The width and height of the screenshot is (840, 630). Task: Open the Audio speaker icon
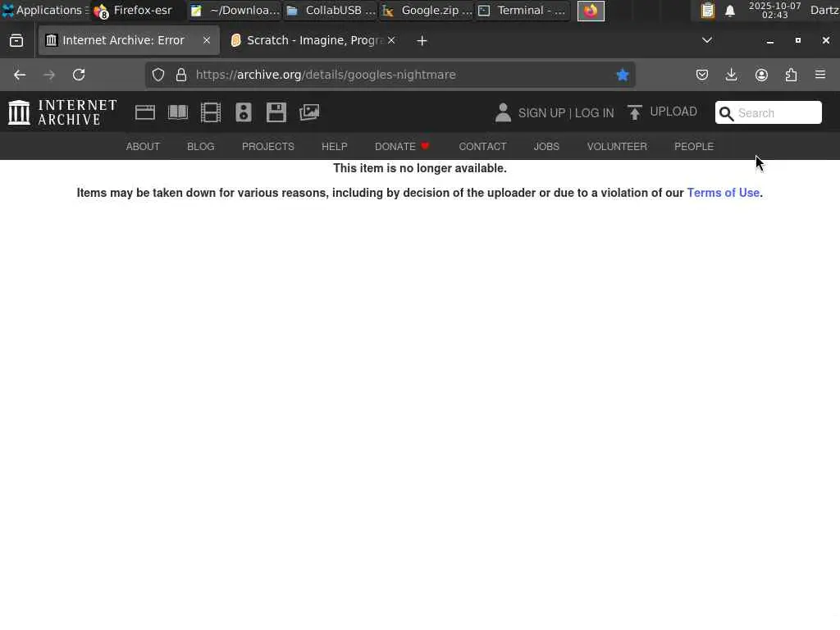pyautogui.click(x=244, y=112)
